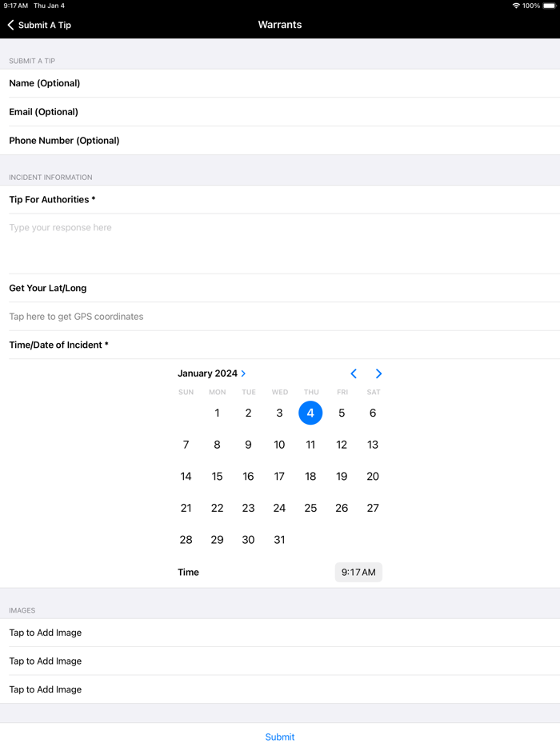
Task: Pick date 8 in the calendar
Action: [217, 445]
